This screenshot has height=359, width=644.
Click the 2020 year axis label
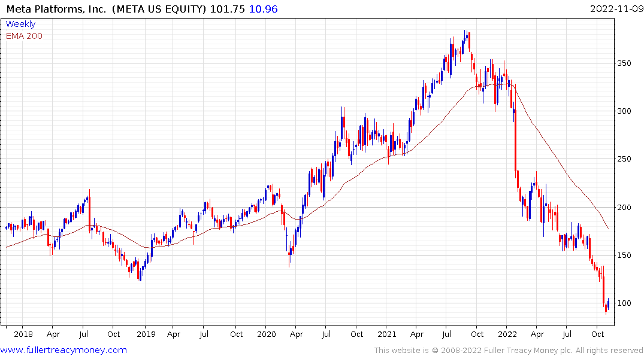point(267,334)
